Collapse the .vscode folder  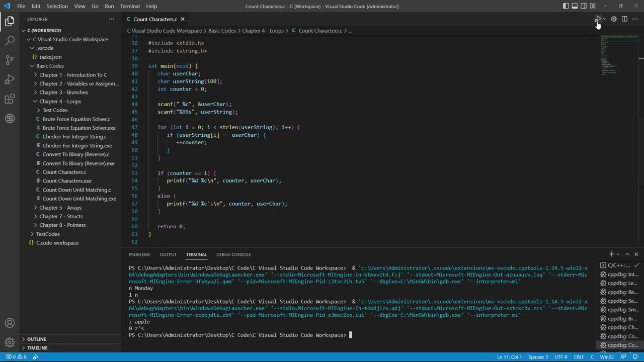pyautogui.click(x=70, y=48)
